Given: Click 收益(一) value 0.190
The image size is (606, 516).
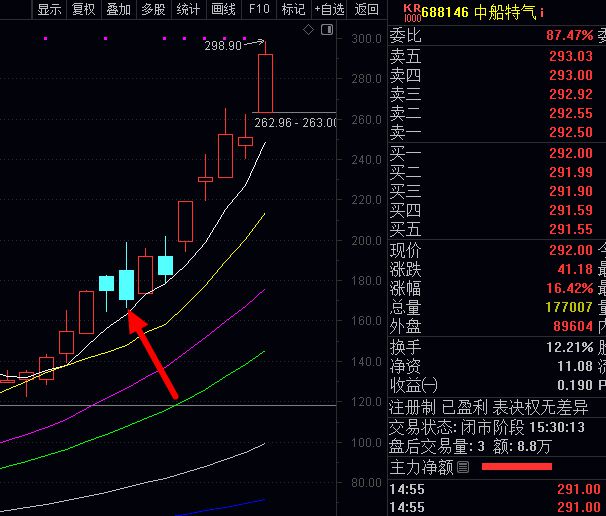Looking at the screenshot, I should pyautogui.click(x=575, y=385).
